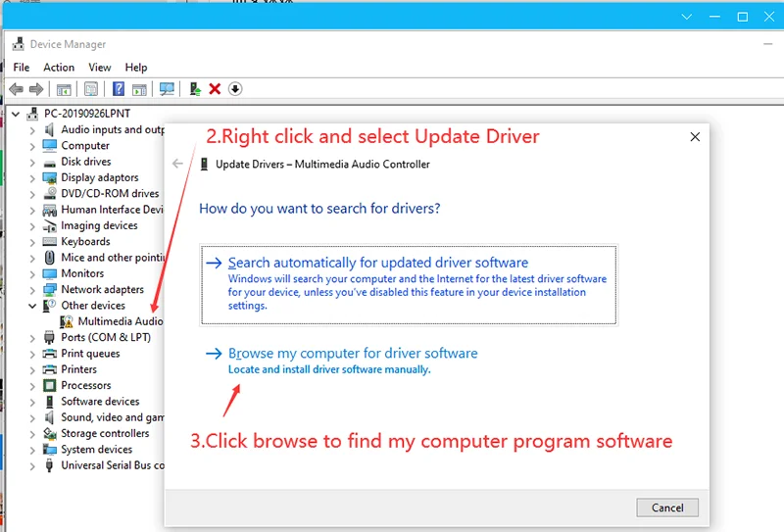Collapse the Other devices tree node

coord(33,306)
